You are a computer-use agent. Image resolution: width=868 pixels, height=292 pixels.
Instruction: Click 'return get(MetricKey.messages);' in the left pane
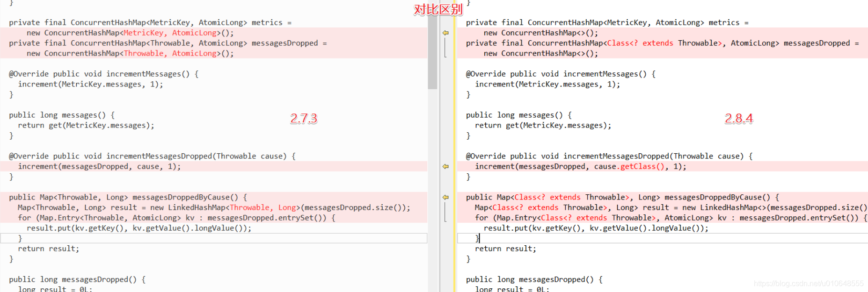point(86,125)
